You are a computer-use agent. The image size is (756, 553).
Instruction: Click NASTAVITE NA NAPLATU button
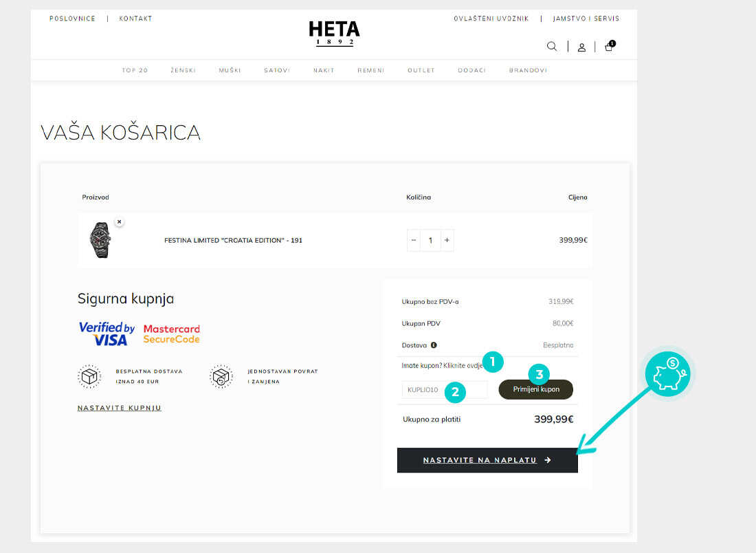point(487,460)
